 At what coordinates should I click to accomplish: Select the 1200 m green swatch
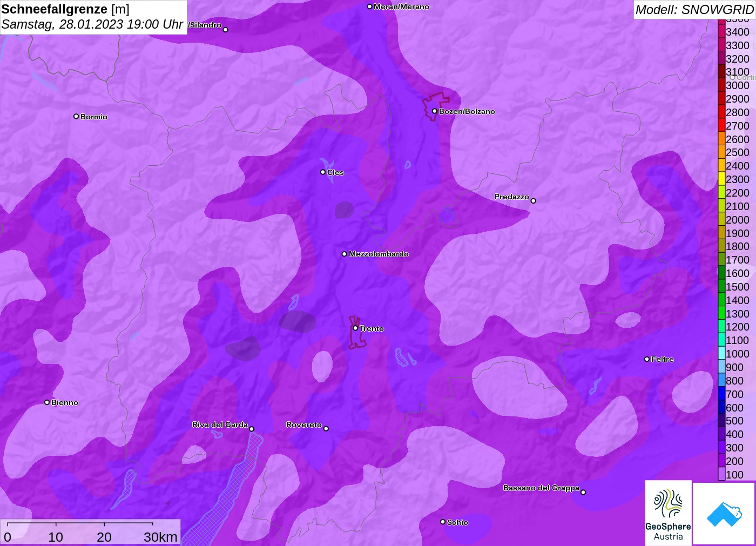click(721, 327)
